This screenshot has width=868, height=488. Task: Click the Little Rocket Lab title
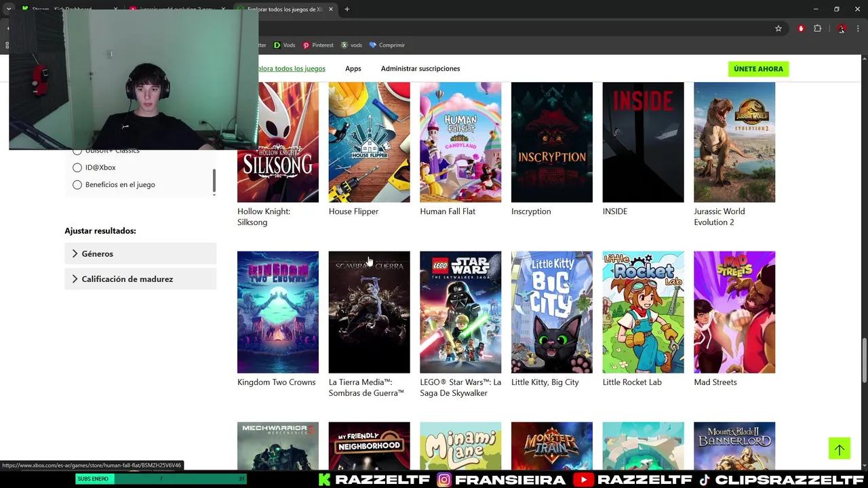tap(632, 382)
